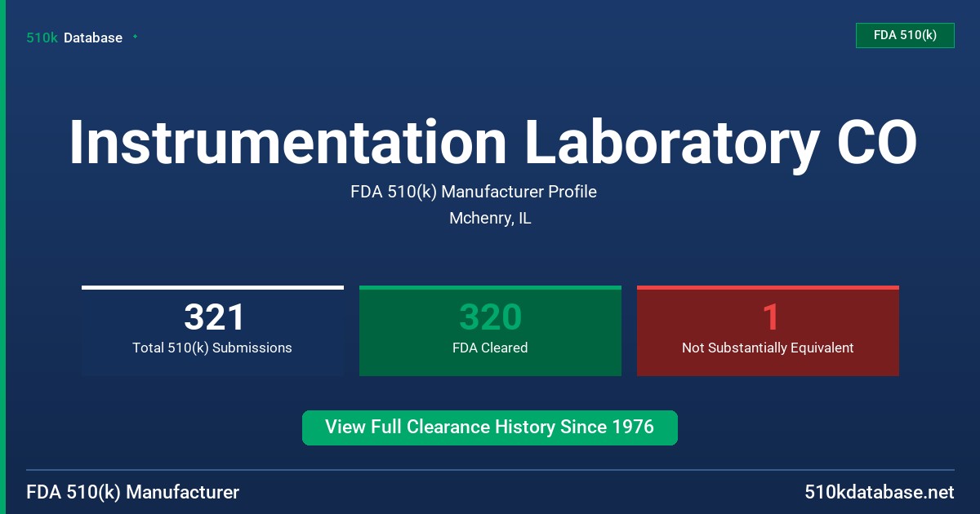
Task: Click the FDA 510(k) badge
Action: 905,35
